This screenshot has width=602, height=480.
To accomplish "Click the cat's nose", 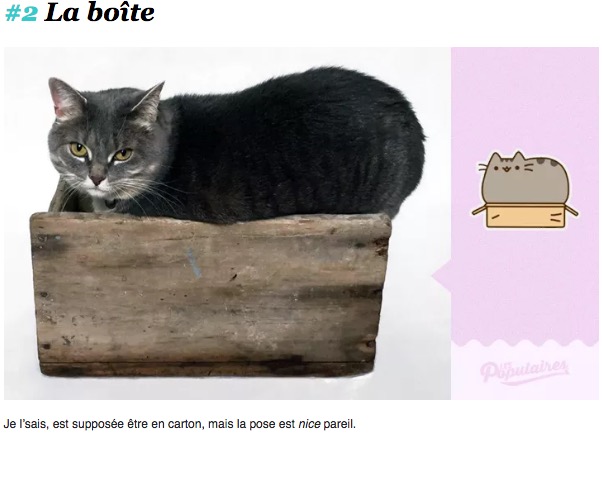I will [96, 179].
